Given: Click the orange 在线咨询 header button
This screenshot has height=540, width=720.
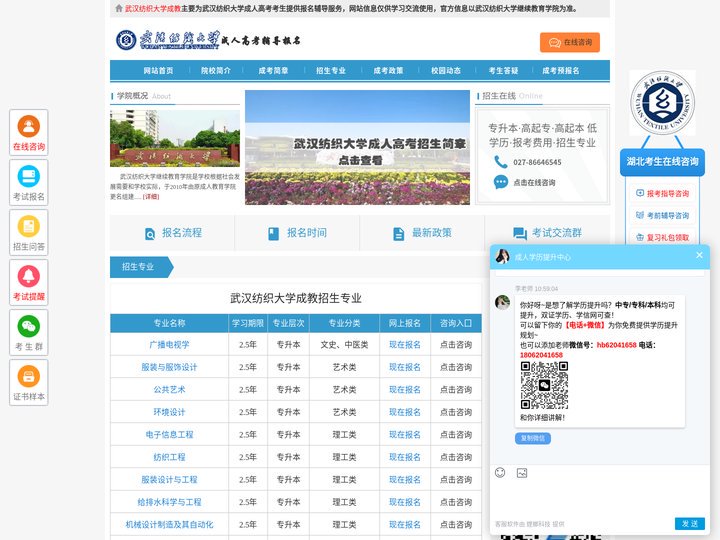Looking at the screenshot, I should 570,42.
